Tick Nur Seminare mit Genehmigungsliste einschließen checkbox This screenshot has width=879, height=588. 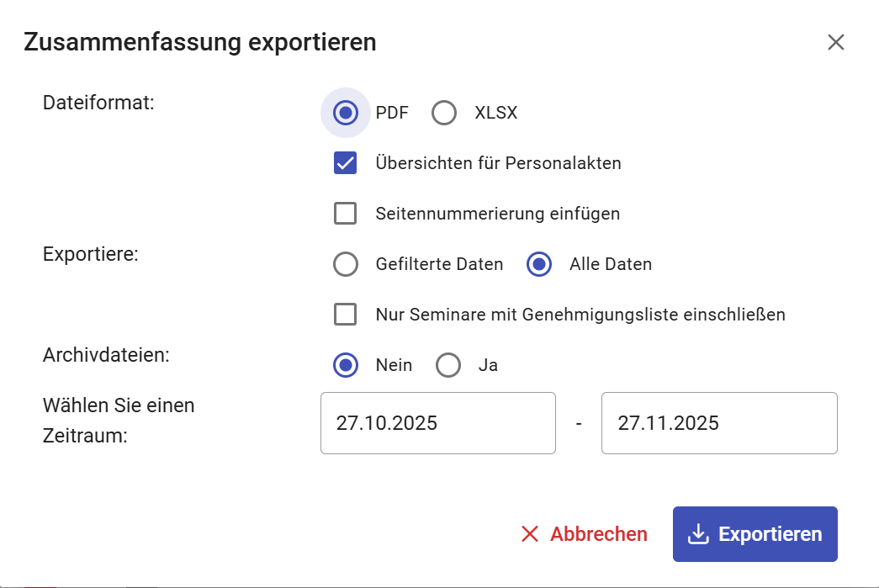346,315
